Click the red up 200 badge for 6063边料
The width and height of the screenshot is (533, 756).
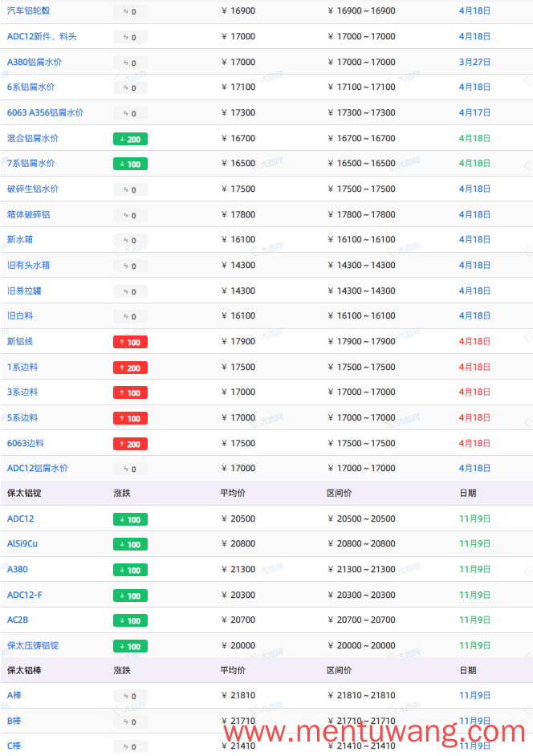(x=130, y=444)
